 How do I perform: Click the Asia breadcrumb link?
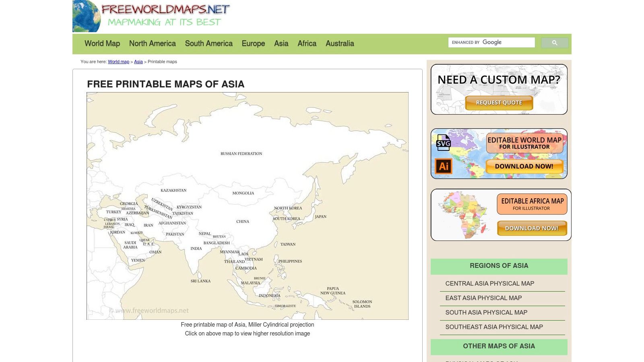[138, 62]
